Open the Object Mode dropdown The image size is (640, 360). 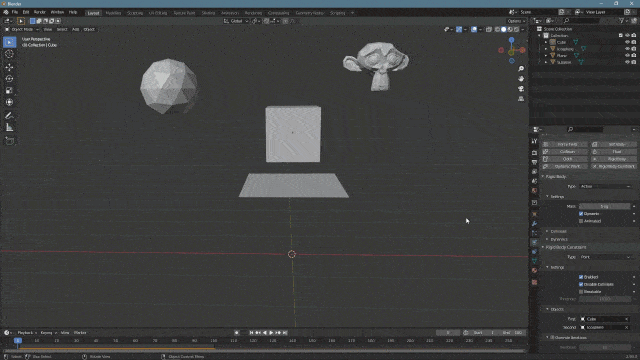pyautogui.click(x=22, y=29)
